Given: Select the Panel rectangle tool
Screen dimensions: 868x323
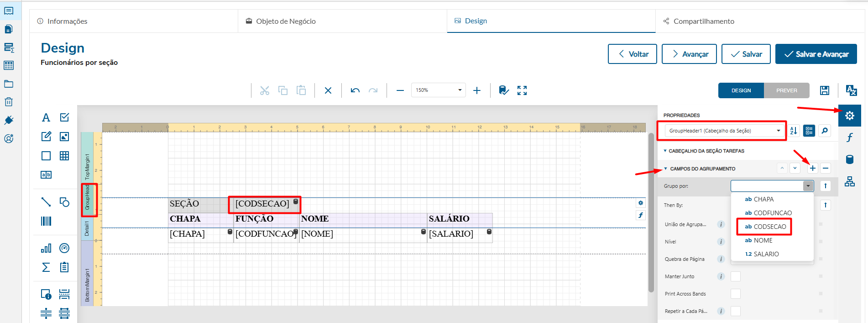Looking at the screenshot, I should click(46, 156).
